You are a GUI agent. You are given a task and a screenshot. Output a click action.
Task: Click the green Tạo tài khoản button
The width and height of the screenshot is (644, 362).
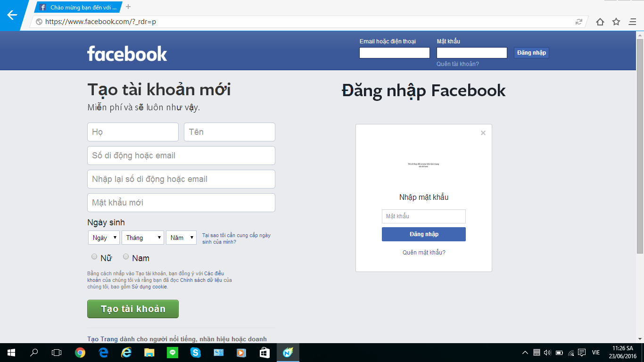point(133,309)
